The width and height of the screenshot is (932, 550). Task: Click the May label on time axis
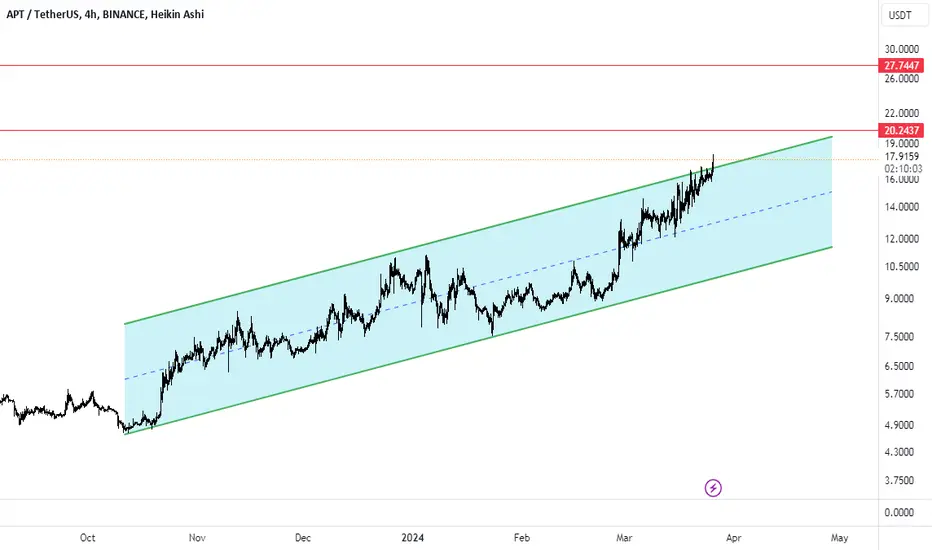[839, 538]
